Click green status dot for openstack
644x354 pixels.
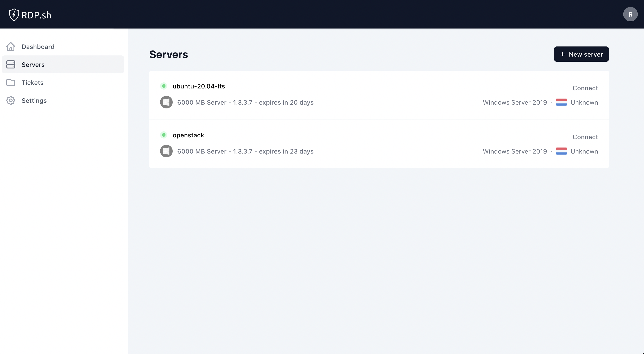[163, 135]
